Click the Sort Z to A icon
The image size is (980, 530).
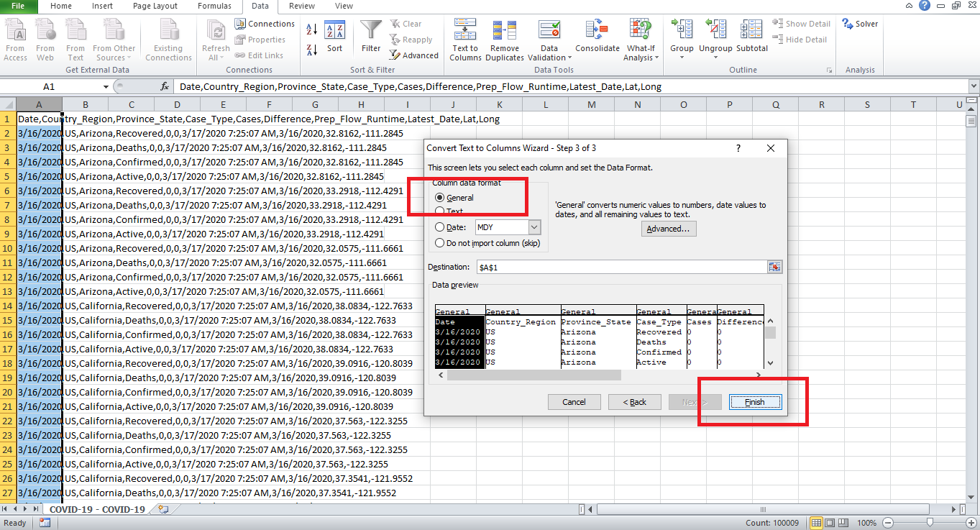(312, 50)
